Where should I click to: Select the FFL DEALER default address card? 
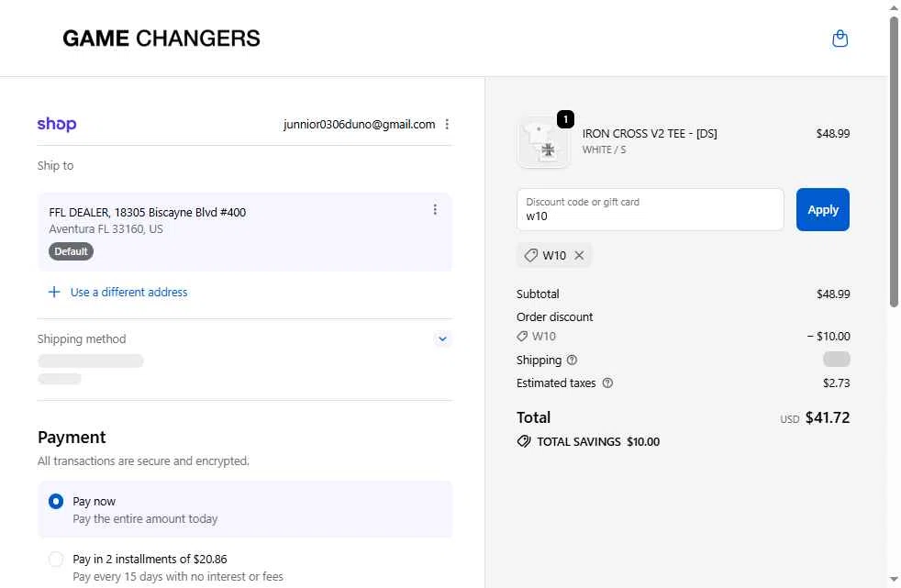[245, 232]
